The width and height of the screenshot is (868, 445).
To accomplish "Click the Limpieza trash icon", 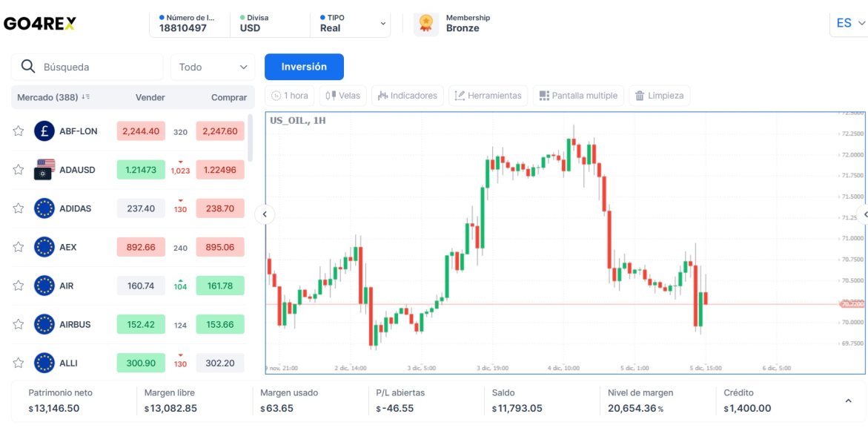I will (638, 96).
